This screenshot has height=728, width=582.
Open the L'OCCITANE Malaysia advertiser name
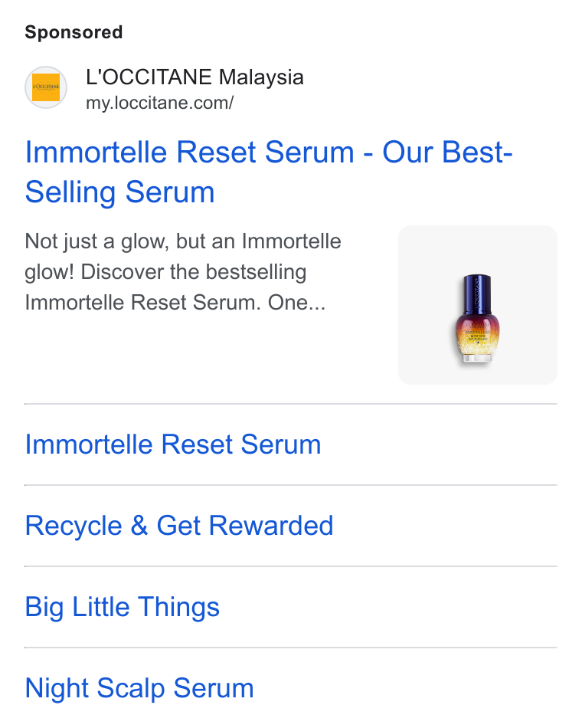tap(195, 77)
